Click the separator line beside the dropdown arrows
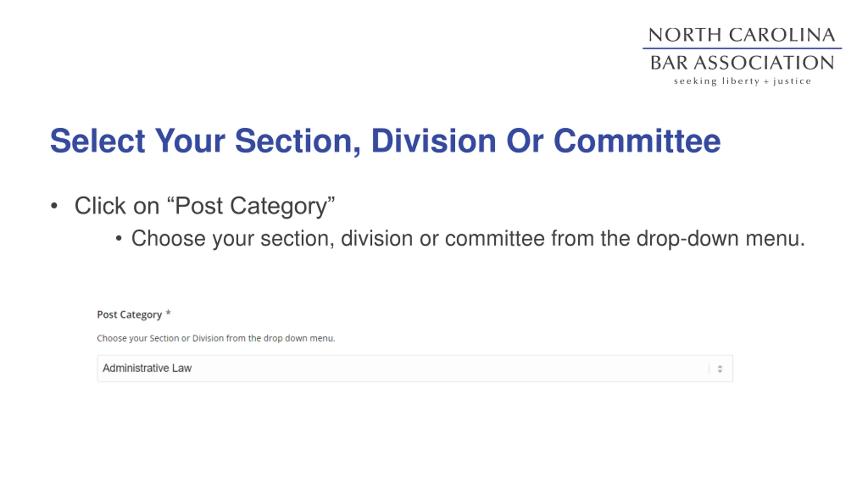This screenshot has height=488, width=868. click(709, 368)
